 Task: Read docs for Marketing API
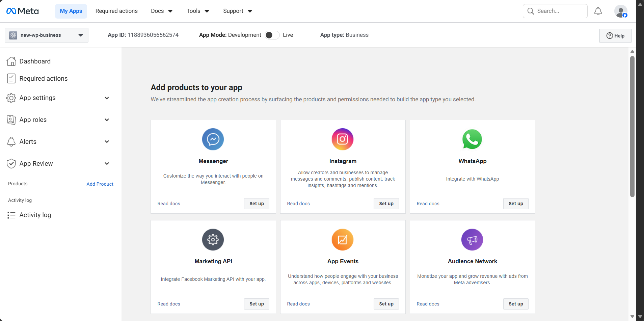[169, 304]
